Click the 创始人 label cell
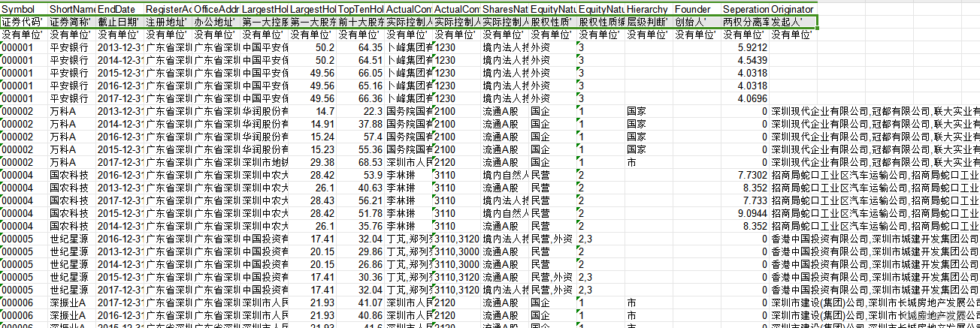Viewport: 980px width, 328px height. (x=697, y=21)
